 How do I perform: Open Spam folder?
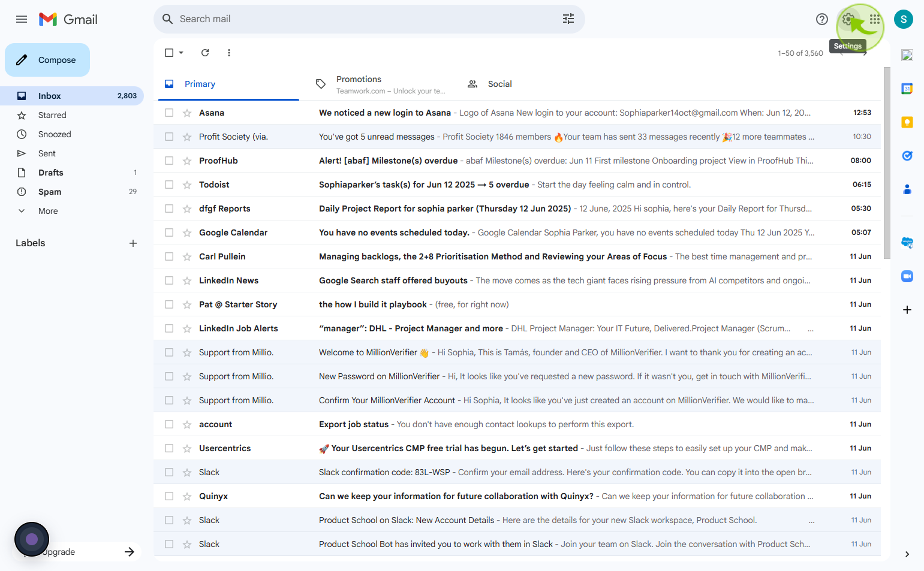click(72, 192)
